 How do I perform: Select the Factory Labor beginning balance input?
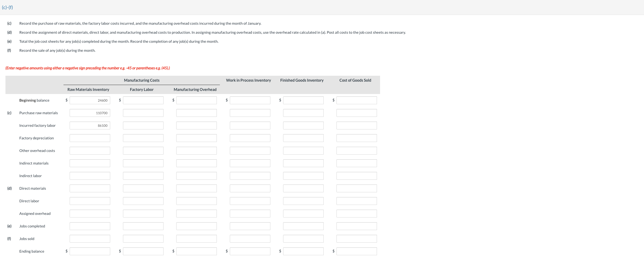(143, 100)
